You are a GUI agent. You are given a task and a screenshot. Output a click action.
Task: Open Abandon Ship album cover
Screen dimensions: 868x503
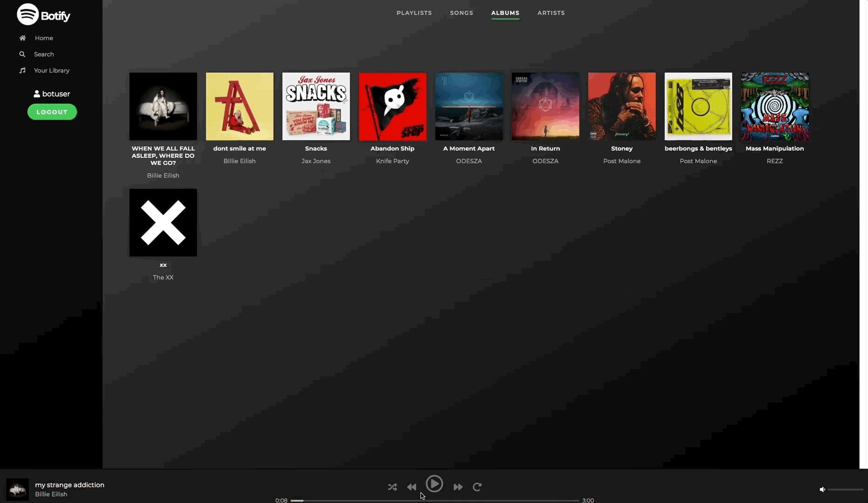(393, 106)
